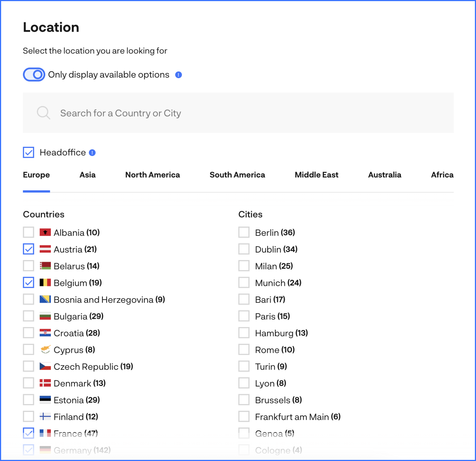Click the magnifying glass search icon
The height and width of the screenshot is (461, 476).
(44, 113)
